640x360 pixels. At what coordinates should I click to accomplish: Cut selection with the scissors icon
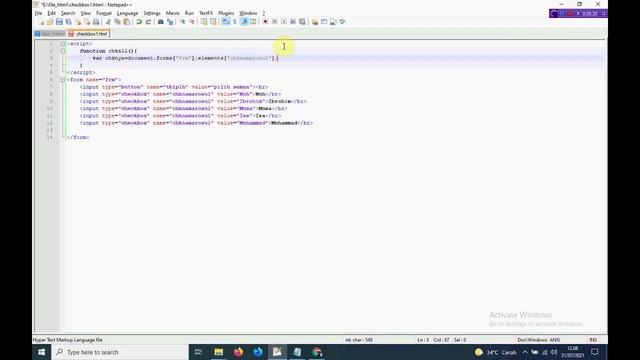point(108,22)
